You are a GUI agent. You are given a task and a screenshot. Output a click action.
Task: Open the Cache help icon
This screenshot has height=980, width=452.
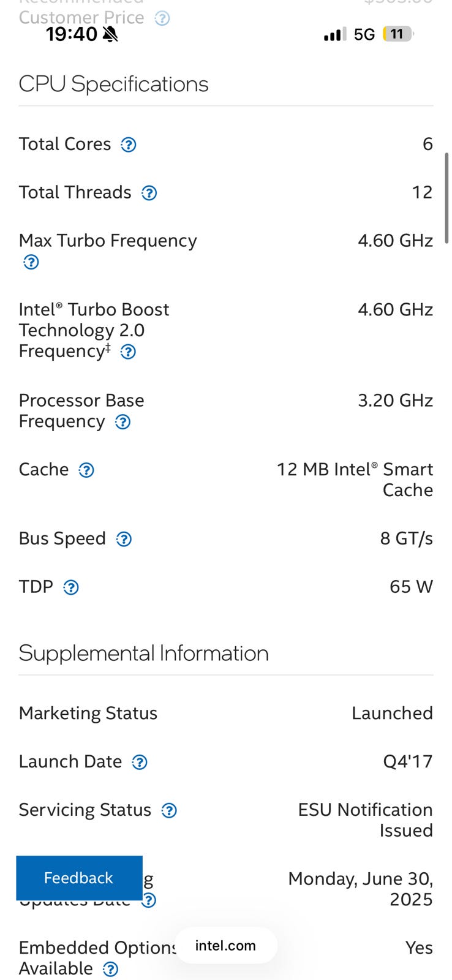[x=86, y=470]
